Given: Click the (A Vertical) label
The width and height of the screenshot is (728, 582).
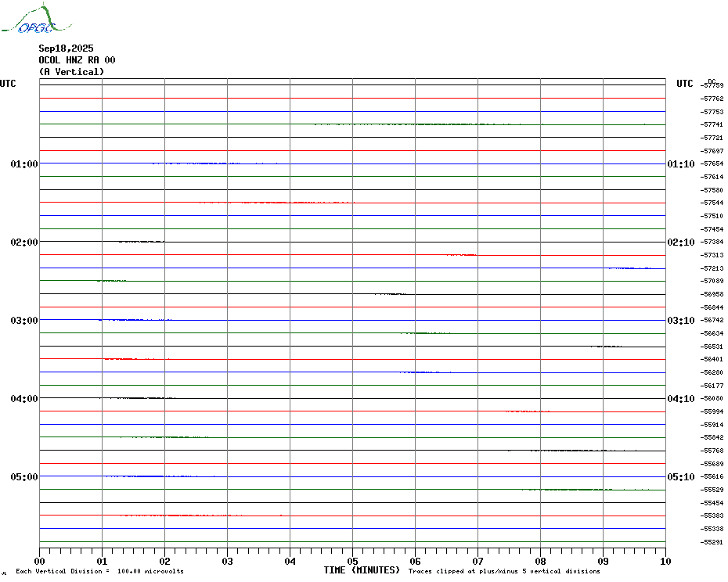Looking at the screenshot, I should point(71,72).
